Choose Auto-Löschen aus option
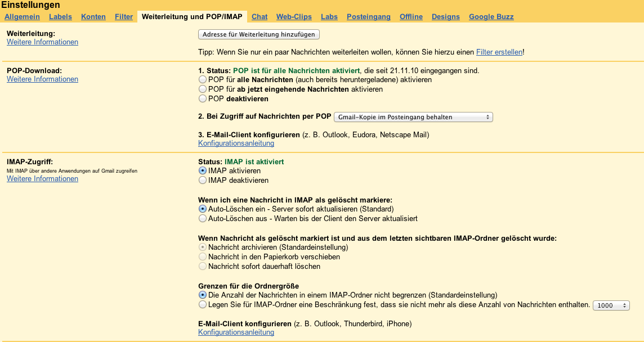The image size is (644, 342). (203, 218)
